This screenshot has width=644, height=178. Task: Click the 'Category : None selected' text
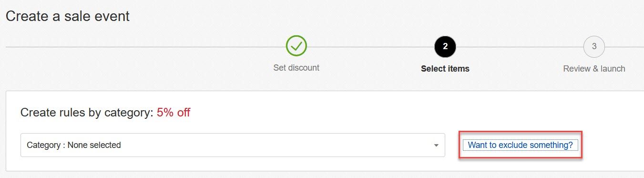74,145
